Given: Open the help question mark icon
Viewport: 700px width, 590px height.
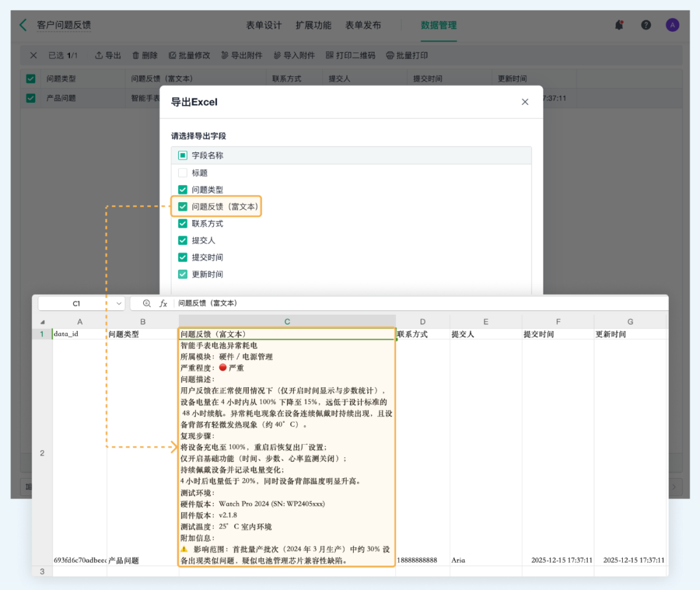Looking at the screenshot, I should coord(646,25).
